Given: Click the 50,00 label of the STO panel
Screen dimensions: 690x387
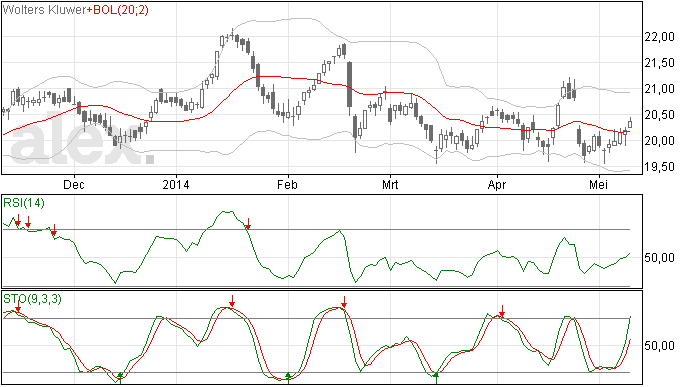Looking at the screenshot, I should (x=659, y=346).
